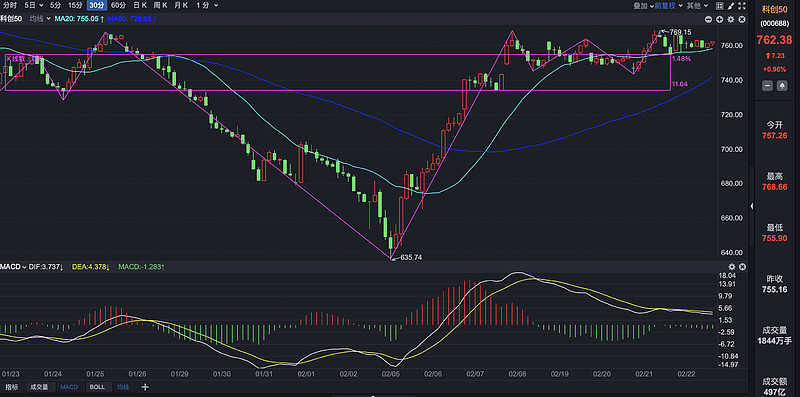
Task: Expand the 其他 options dropdown
Action: pyautogui.click(x=697, y=6)
